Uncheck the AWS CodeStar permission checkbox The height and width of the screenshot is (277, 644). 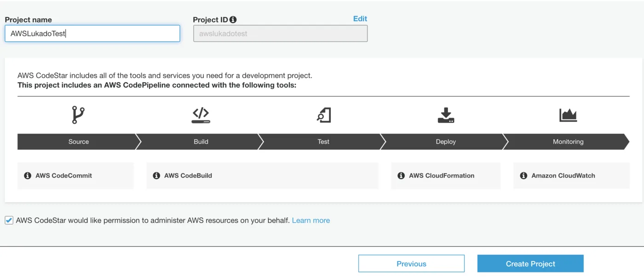click(x=9, y=220)
